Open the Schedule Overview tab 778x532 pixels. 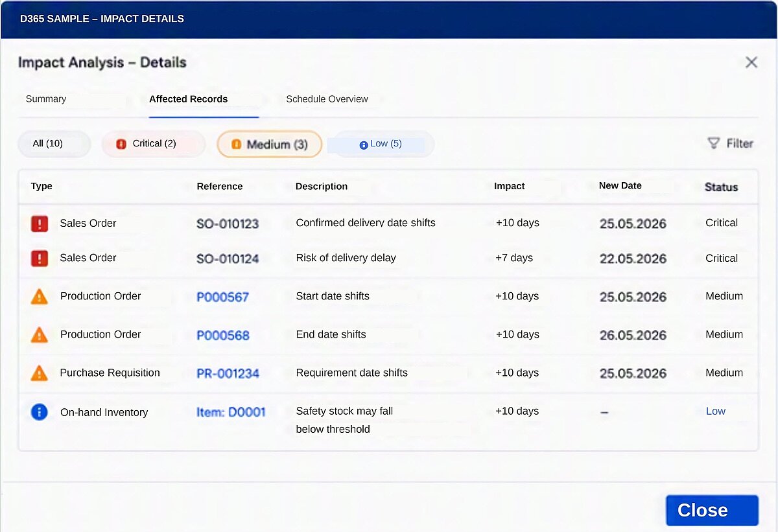coord(327,99)
